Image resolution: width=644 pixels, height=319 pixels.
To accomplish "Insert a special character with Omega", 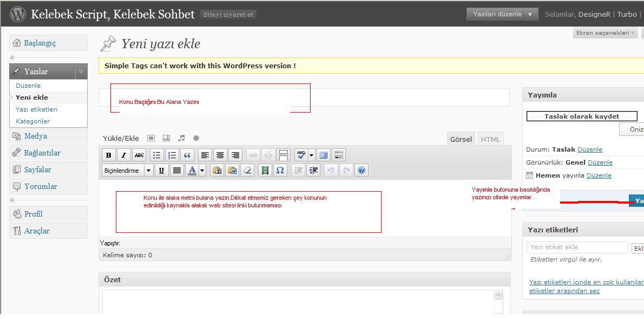I will click(280, 170).
